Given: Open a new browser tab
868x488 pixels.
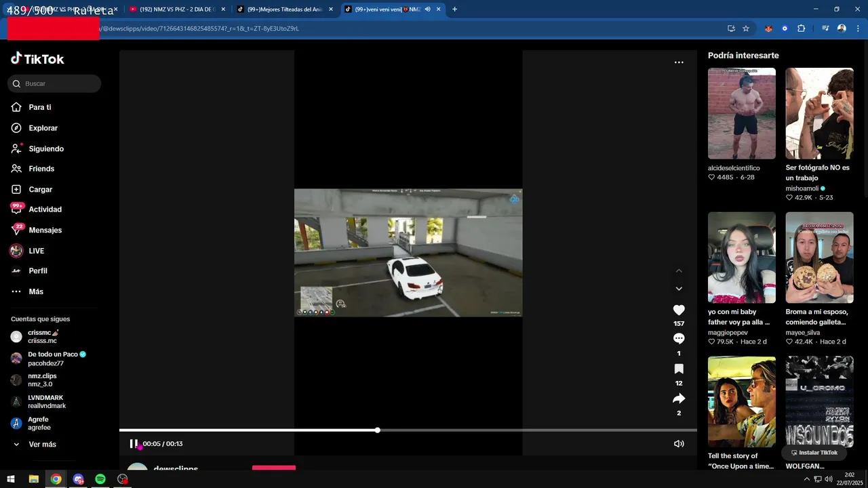Looking at the screenshot, I should pyautogui.click(x=454, y=9).
